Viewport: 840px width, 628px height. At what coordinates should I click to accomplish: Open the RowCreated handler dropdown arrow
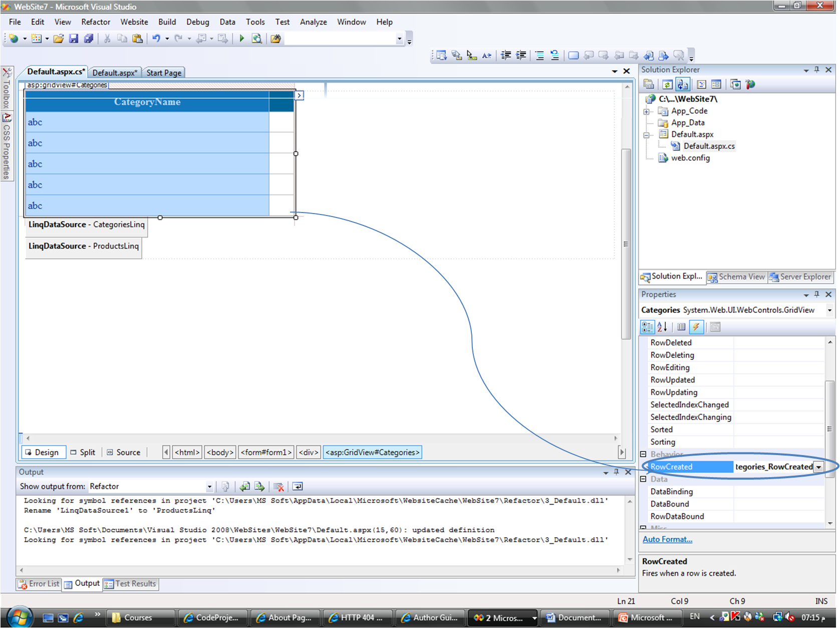click(x=818, y=467)
